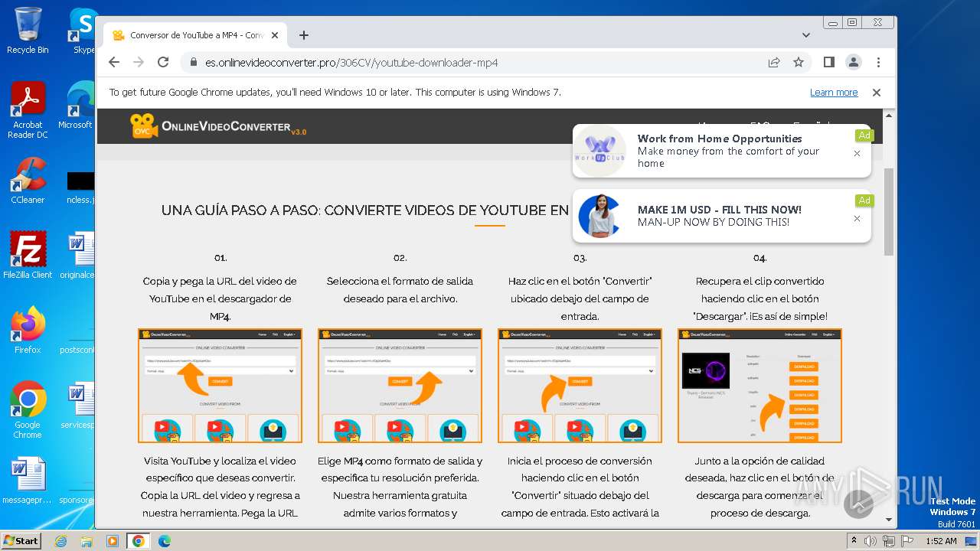
Task: Open the originalce Word document
Action: coord(77,255)
